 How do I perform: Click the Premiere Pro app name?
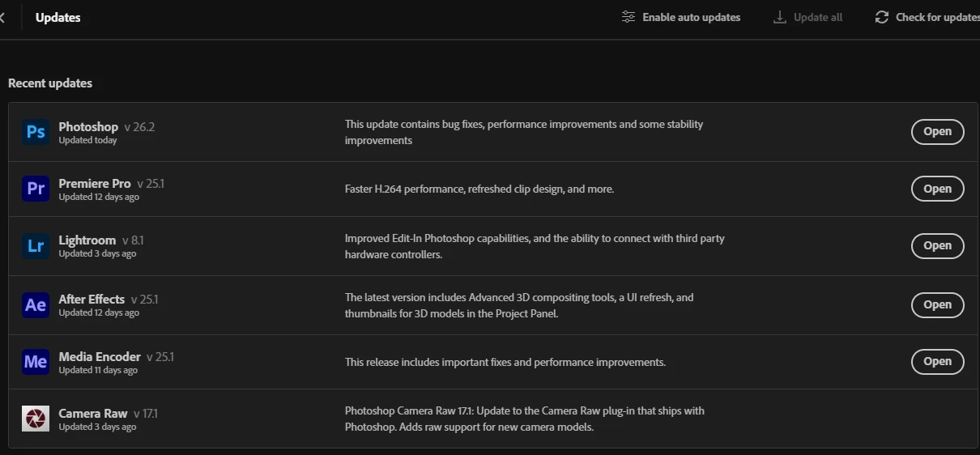pyautogui.click(x=95, y=184)
